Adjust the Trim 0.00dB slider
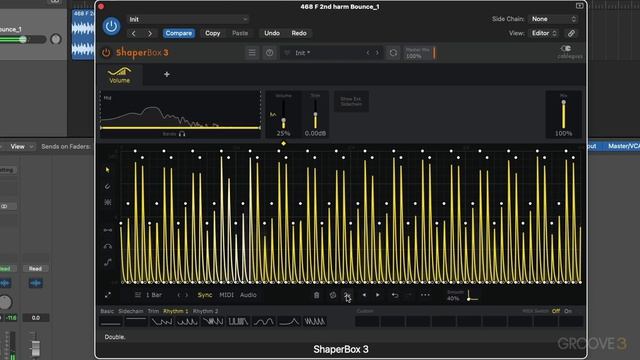The width and height of the screenshot is (640, 360). point(315,116)
